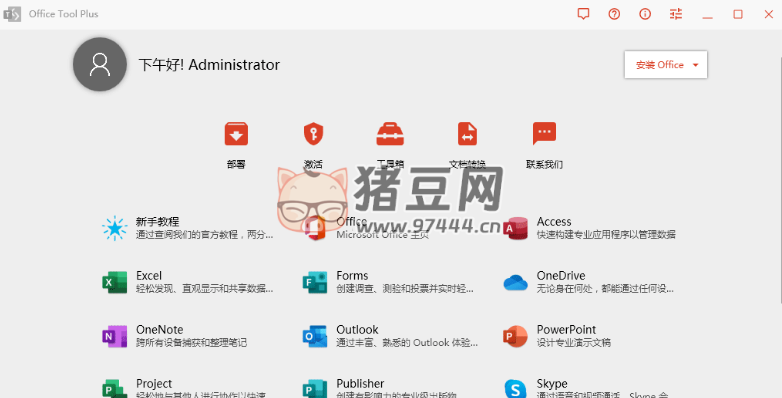Open the PowerPoint entry title

(x=566, y=329)
